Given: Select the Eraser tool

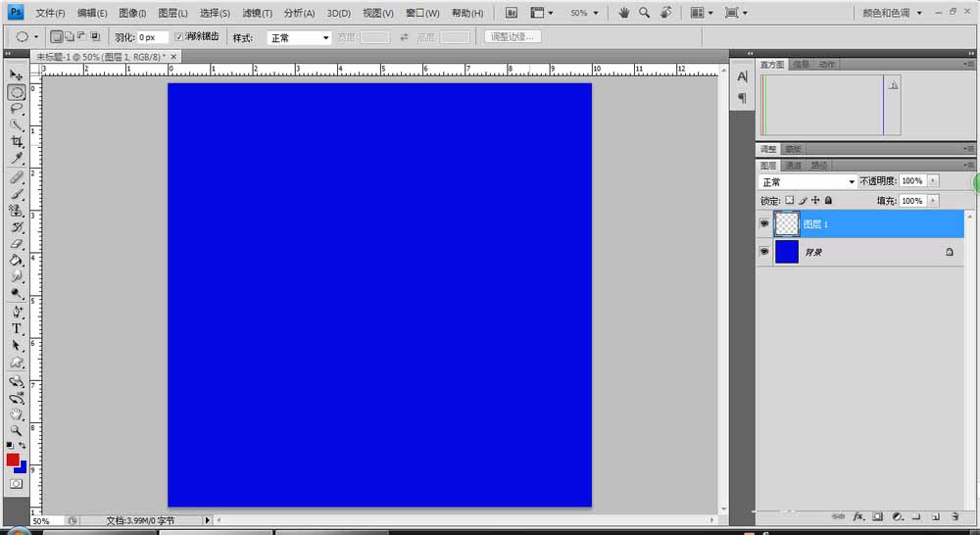Looking at the screenshot, I should coord(17,244).
